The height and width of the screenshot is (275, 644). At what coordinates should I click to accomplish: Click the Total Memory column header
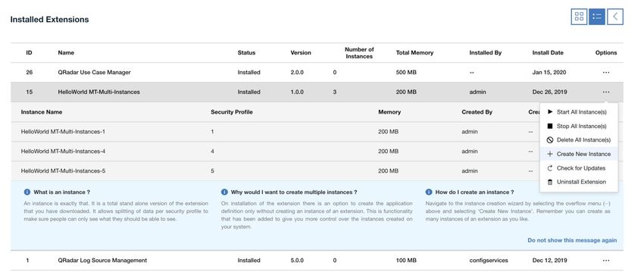[x=414, y=52]
